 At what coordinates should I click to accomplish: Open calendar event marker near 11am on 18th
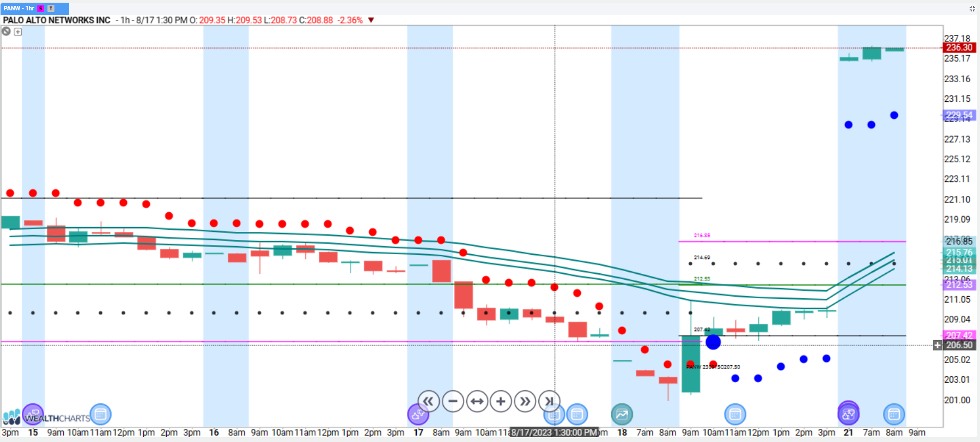735,414
